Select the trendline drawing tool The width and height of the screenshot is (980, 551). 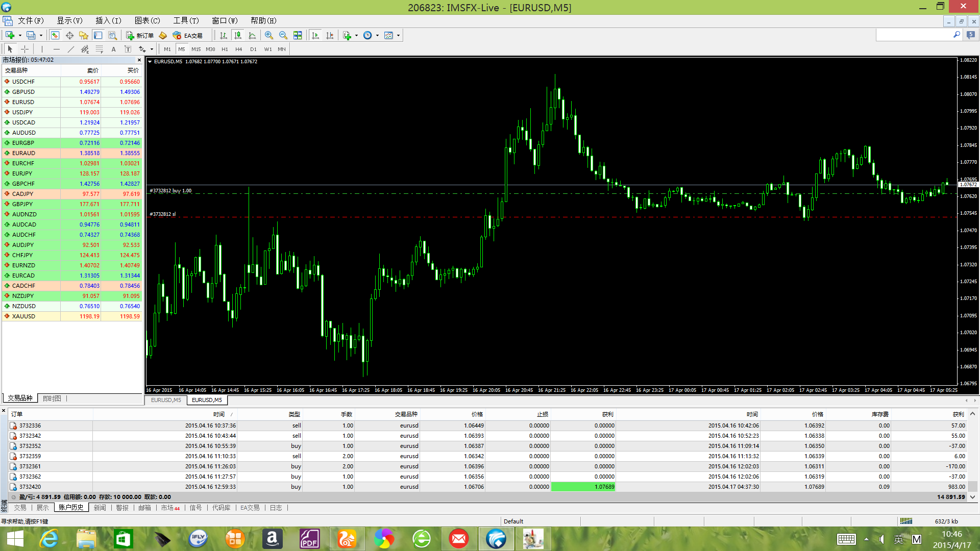[70, 49]
